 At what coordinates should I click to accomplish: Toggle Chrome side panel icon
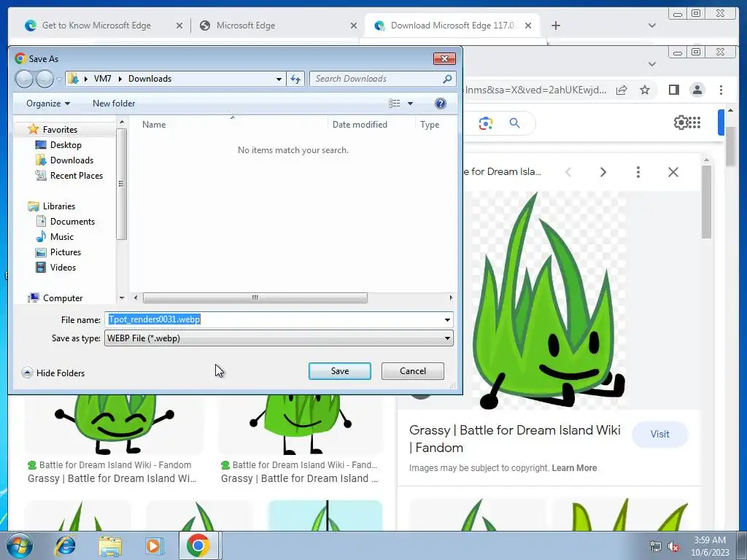click(673, 90)
